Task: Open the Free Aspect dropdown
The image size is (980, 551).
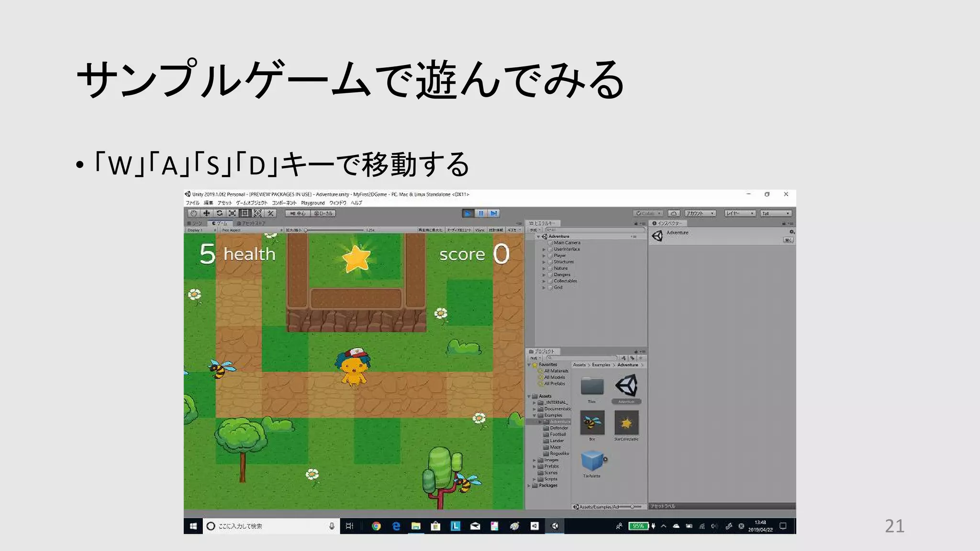Action: click(x=252, y=230)
